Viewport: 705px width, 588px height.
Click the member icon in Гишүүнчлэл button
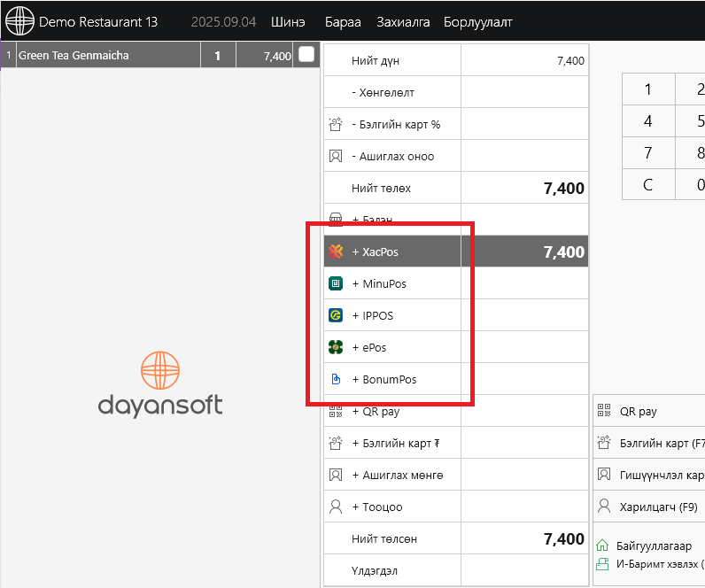(604, 474)
